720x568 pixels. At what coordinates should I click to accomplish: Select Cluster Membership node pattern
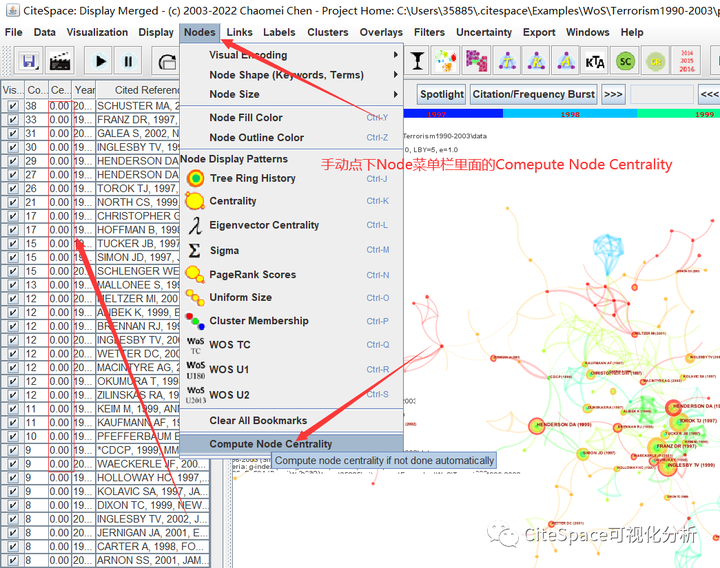[x=292, y=321]
